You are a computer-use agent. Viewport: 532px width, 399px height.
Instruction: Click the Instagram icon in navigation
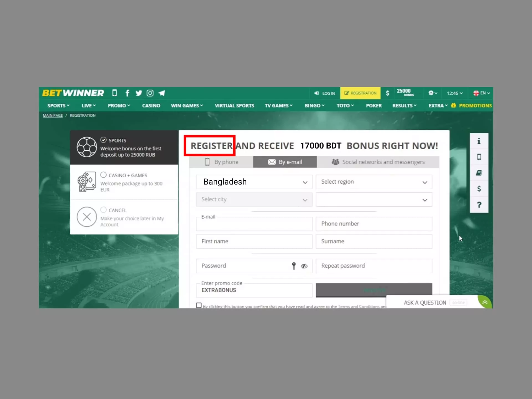[x=150, y=93]
